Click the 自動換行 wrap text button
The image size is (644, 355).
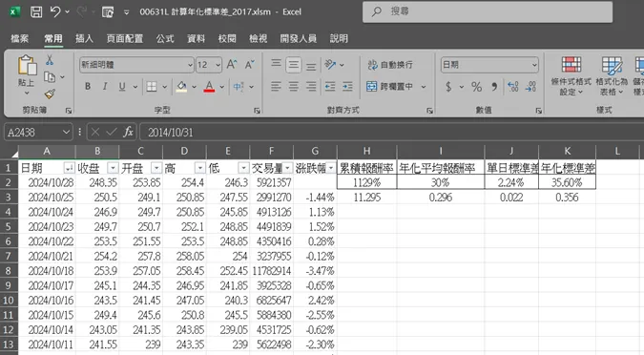[x=390, y=65]
